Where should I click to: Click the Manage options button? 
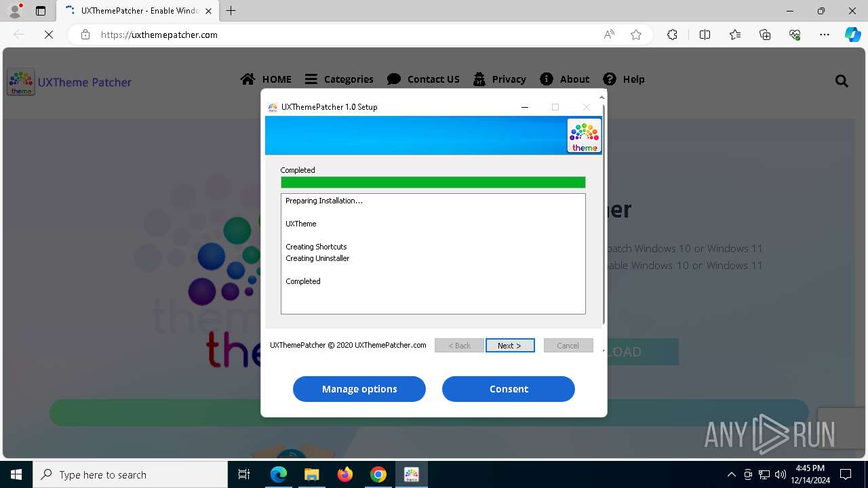coord(359,389)
